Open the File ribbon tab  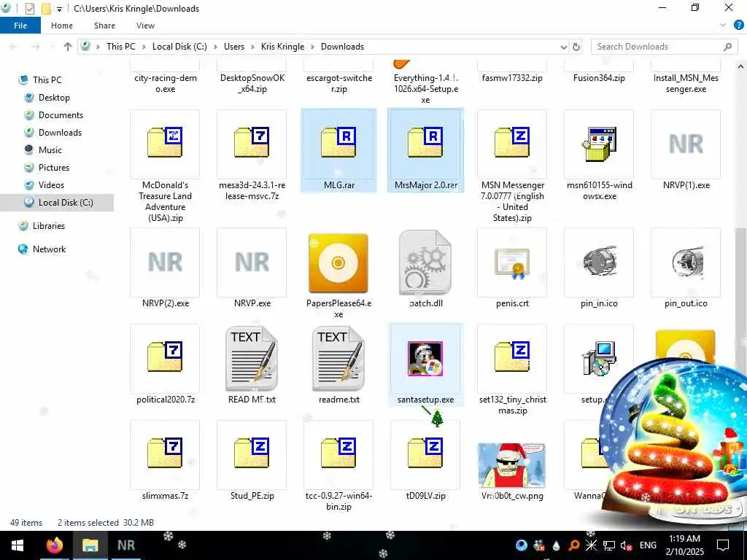(x=20, y=26)
